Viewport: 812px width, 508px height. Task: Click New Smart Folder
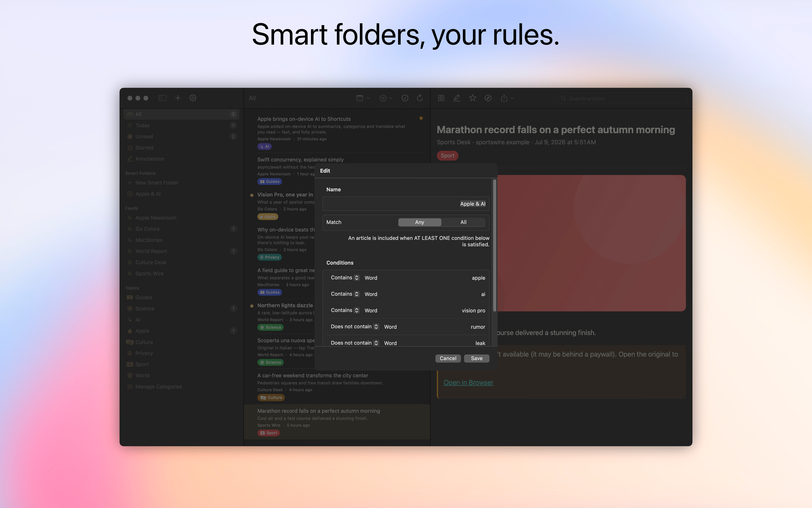181,183
